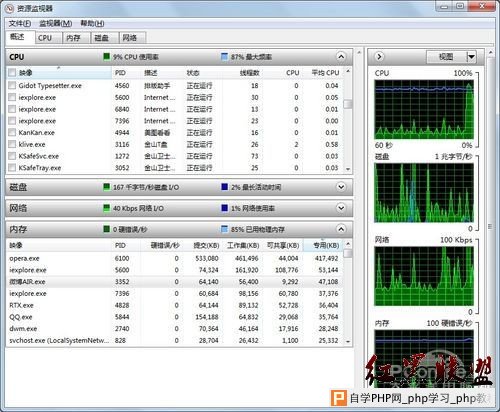Viewport: 500px width, 412px height.
Task: Toggle select-all checkbox in 映像 column header
Action: [x=12, y=72]
